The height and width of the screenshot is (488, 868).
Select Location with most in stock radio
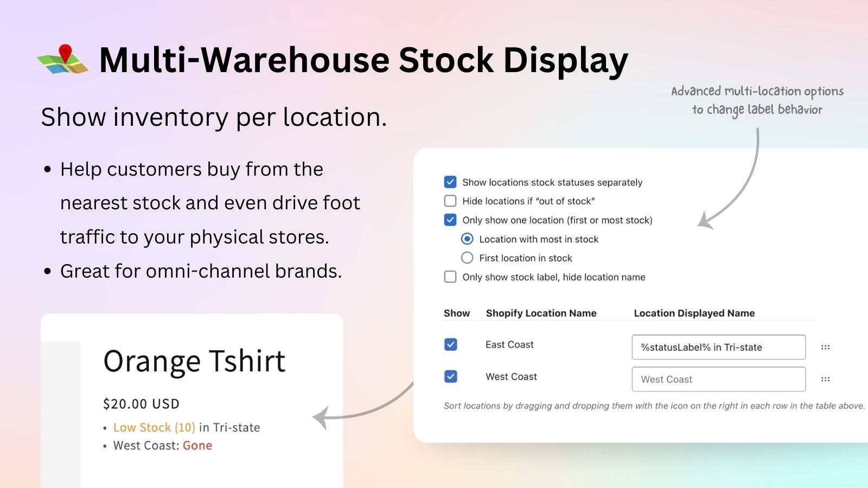click(467, 239)
